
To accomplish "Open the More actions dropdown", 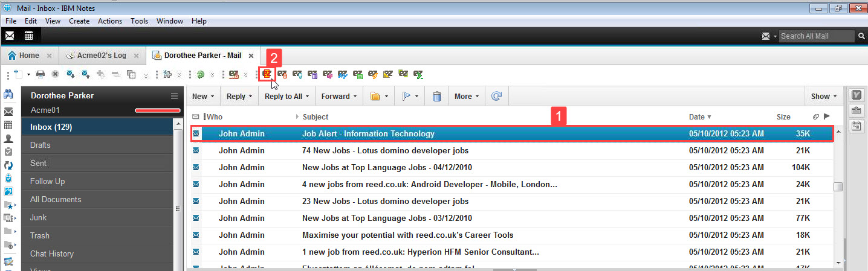I will [x=478, y=97].
